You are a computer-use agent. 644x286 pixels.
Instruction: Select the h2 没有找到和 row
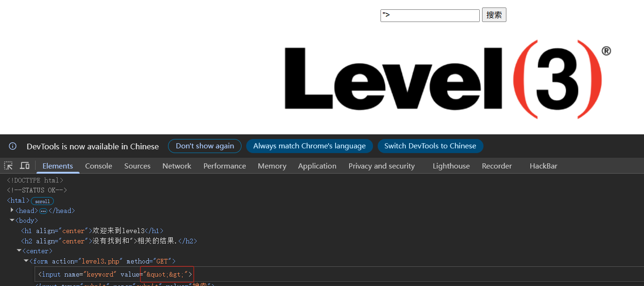click(x=109, y=241)
